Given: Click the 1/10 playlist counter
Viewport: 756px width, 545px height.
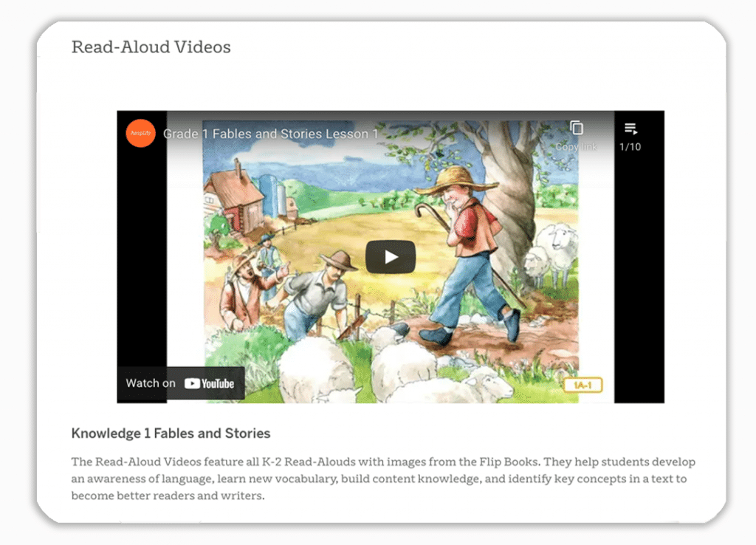Looking at the screenshot, I should [x=630, y=147].
